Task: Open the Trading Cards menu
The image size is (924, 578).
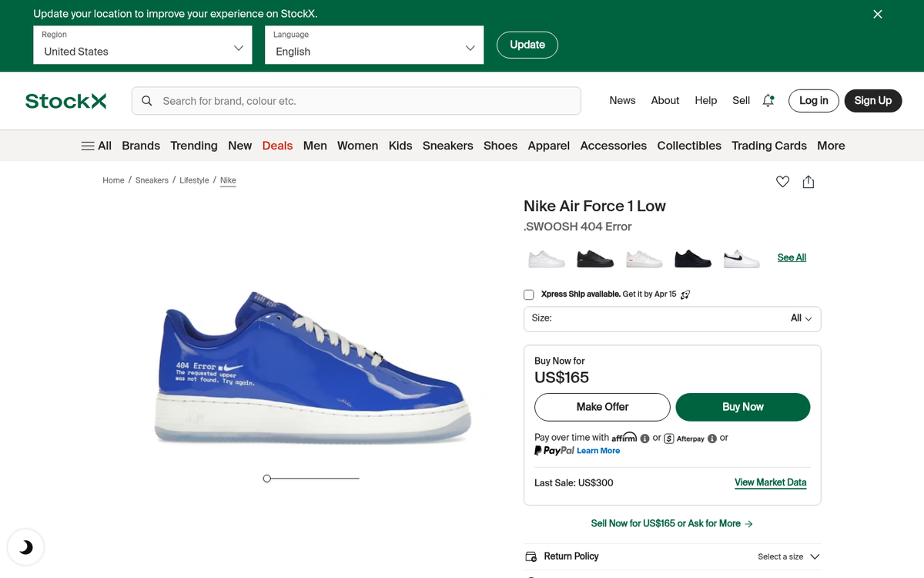Action: pyautogui.click(x=768, y=146)
